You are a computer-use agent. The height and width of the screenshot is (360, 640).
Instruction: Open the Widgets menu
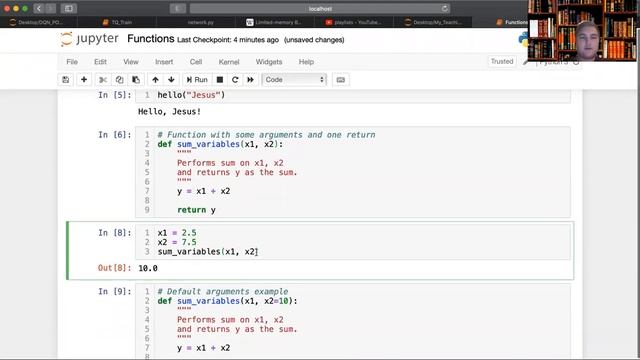(x=269, y=62)
